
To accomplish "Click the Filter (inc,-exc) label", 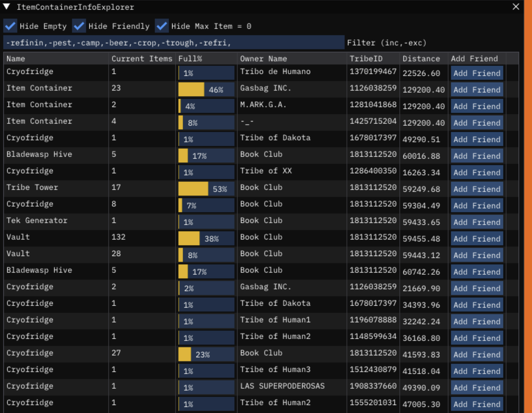I will coord(387,43).
